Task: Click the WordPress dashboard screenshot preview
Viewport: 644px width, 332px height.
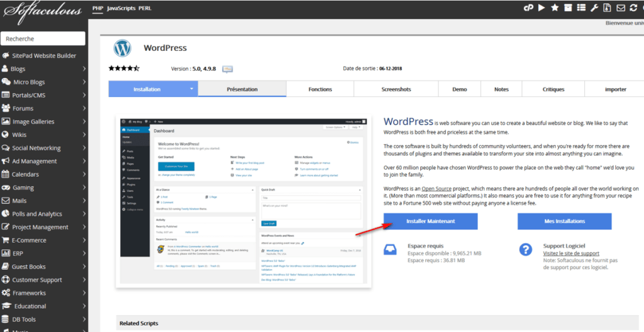Action: pyautogui.click(x=243, y=201)
